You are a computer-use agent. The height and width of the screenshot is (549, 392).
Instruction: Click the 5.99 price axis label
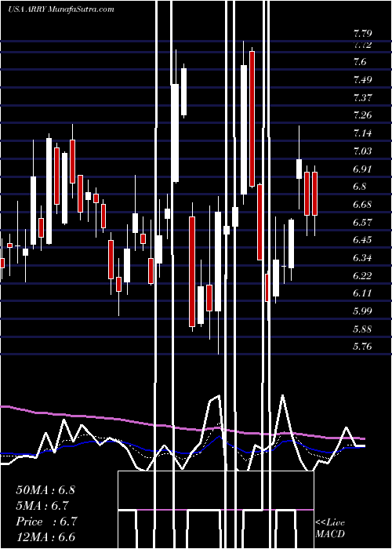coord(362,311)
